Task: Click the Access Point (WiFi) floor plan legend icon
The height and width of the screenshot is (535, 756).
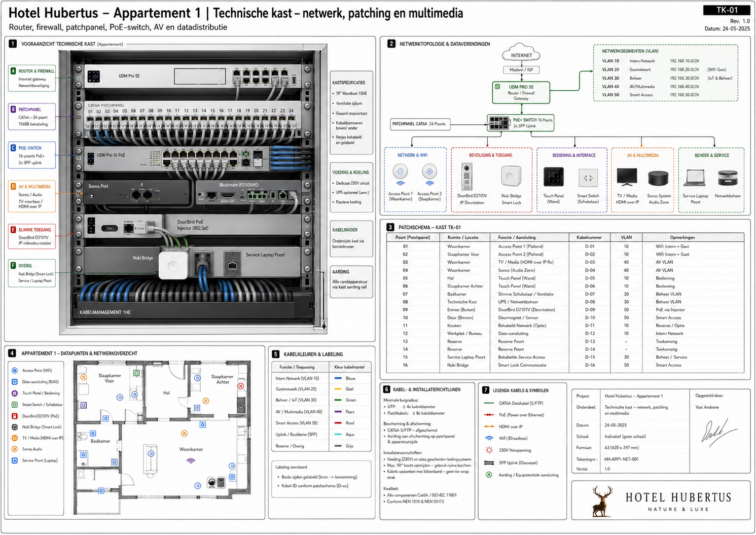Action: click(15, 371)
